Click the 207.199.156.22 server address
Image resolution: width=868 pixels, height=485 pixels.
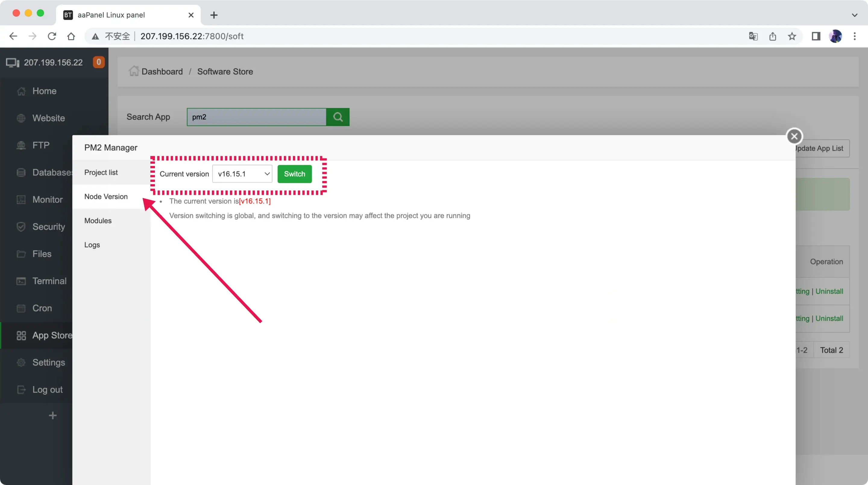pyautogui.click(x=53, y=62)
